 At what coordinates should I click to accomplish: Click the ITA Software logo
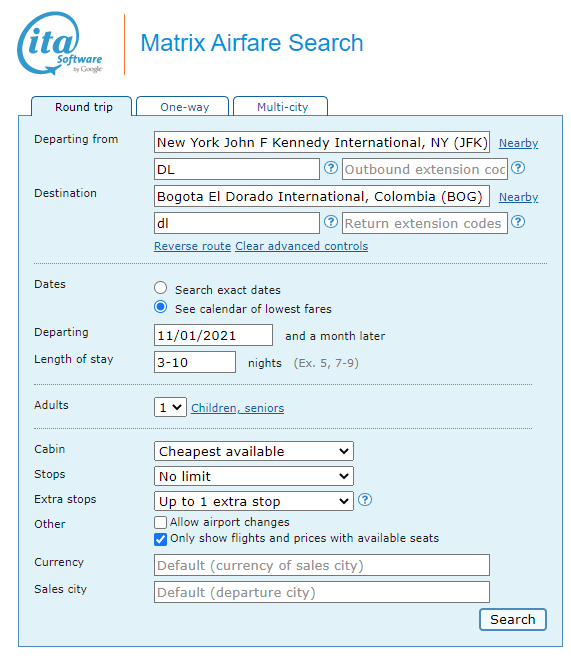pos(60,43)
